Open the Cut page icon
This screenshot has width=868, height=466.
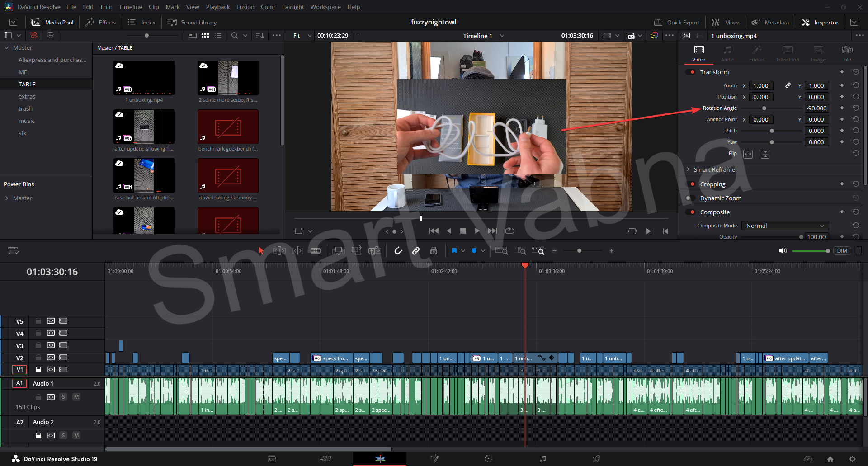[x=325, y=459]
